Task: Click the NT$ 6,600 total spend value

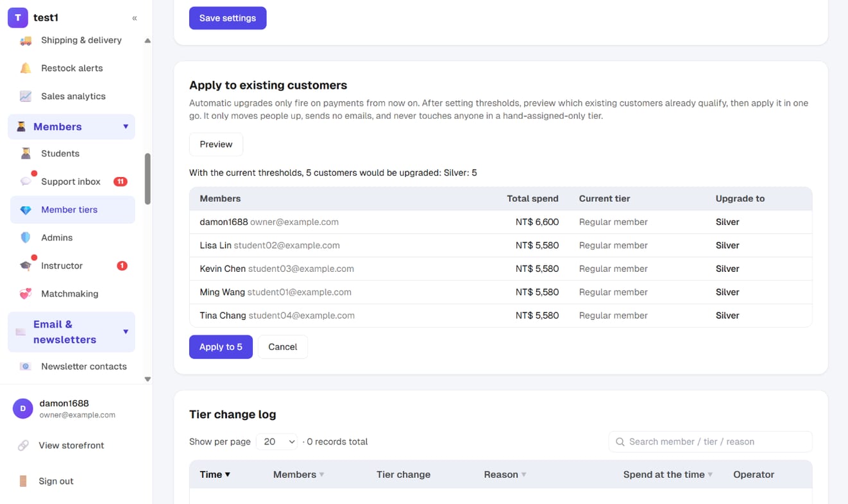Action: [x=537, y=222]
